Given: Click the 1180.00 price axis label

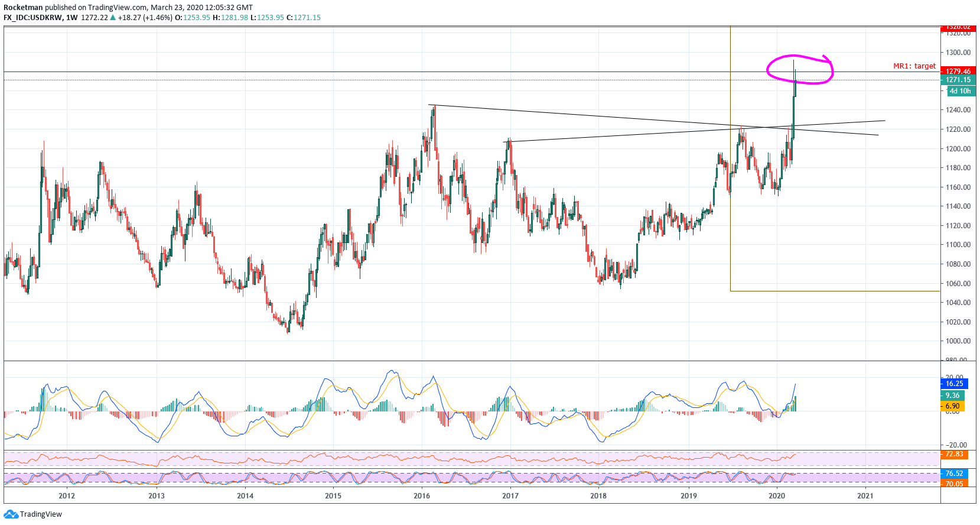Looking at the screenshot, I should [x=958, y=168].
